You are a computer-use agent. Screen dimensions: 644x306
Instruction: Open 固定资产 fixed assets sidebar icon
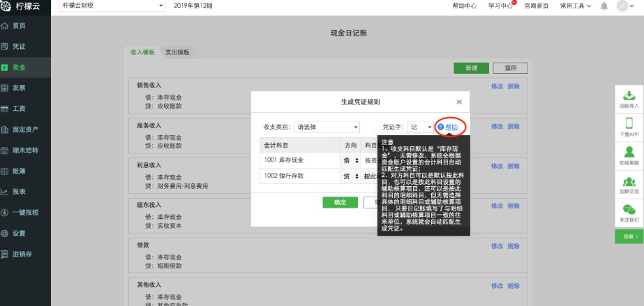[x=4, y=130]
